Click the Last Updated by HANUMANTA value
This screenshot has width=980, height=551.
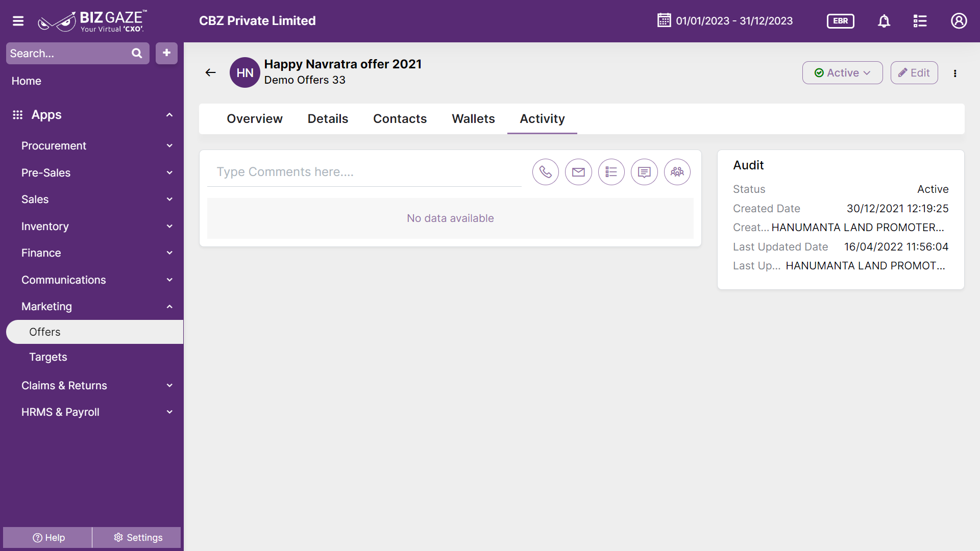point(865,266)
